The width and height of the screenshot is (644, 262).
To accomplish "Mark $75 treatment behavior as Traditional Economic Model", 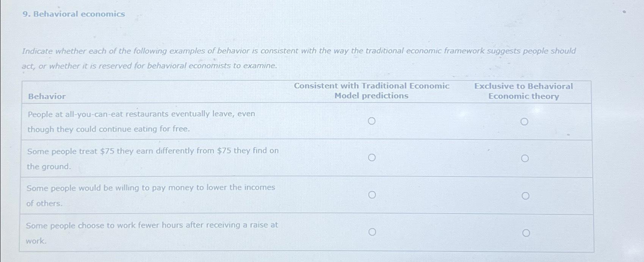I will pyautogui.click(x=372, y=158).
